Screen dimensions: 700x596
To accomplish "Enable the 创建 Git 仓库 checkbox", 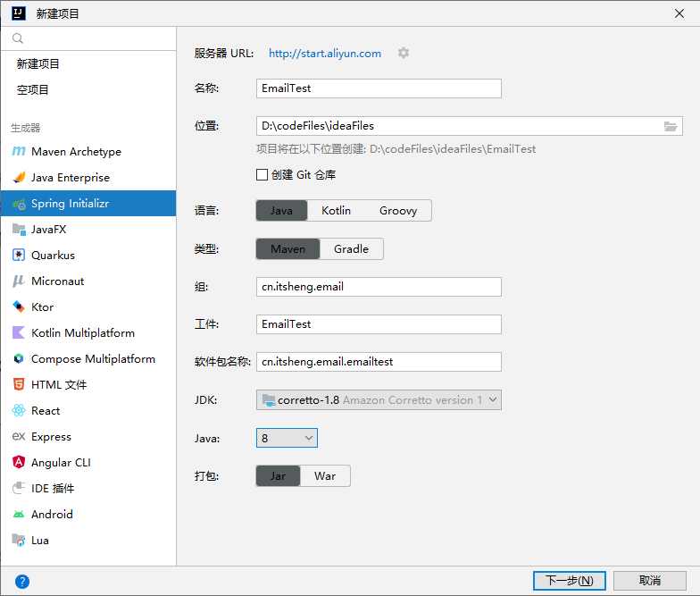I will point(262,175).
